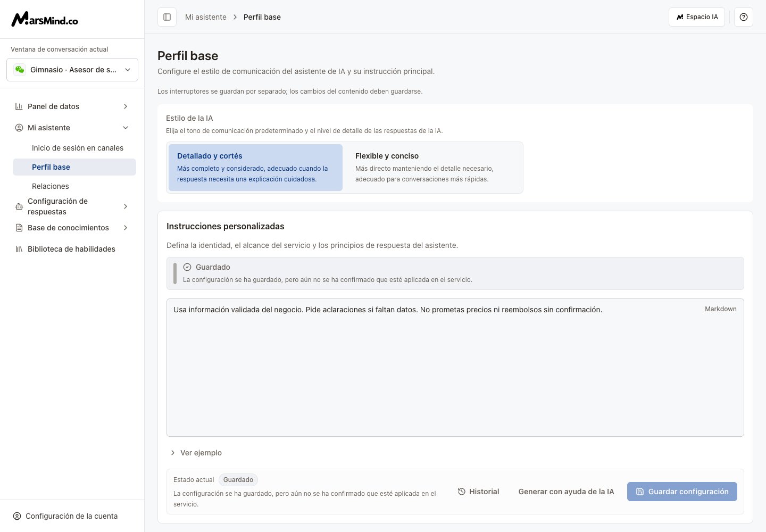Open Configuración de la cuenta
This screenshot has width=766, height=532.
71,516
